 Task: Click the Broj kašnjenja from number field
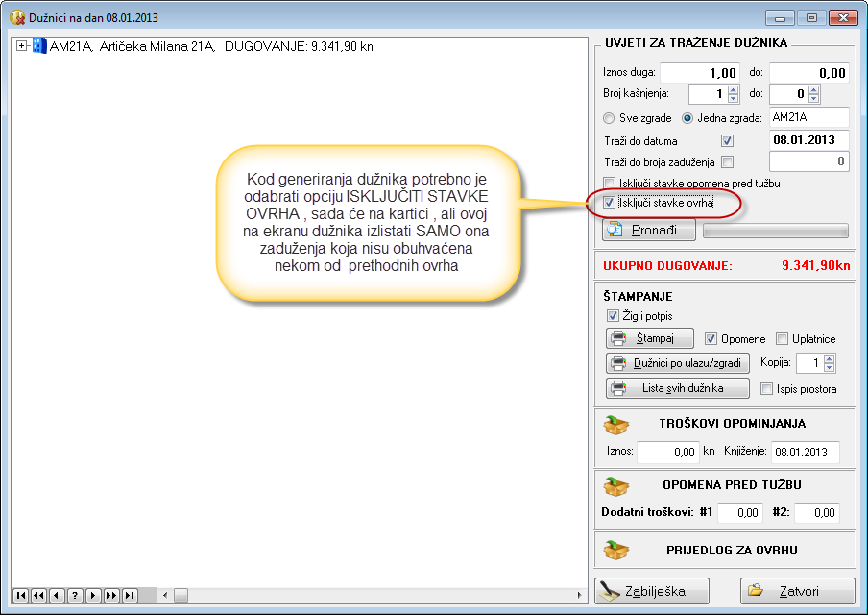click(708, 94)
